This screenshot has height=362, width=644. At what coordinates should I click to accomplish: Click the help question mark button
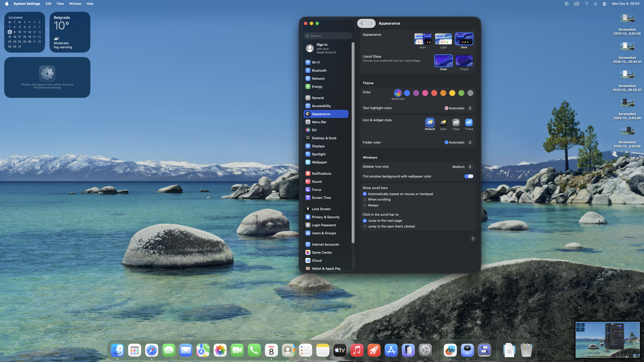[x=473, y=239]
